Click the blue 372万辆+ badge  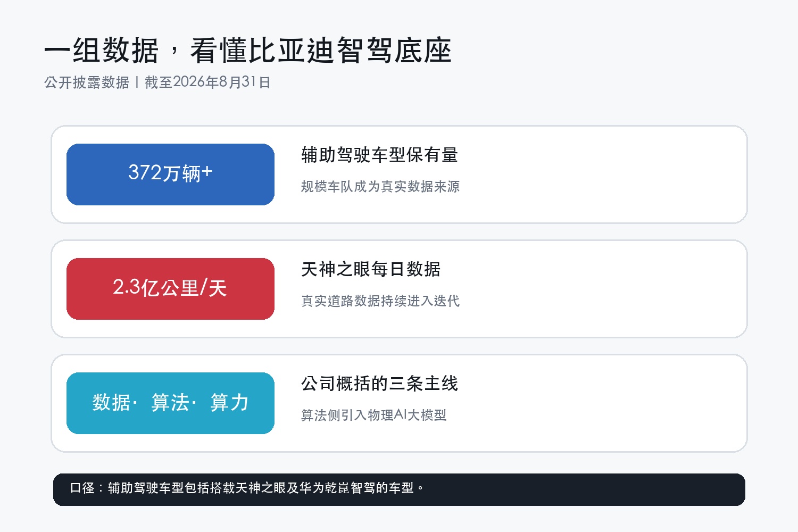[170, 174]
